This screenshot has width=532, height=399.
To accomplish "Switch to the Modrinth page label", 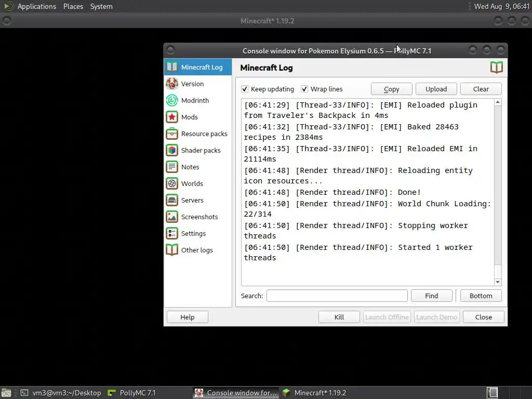I will point(195,100).
